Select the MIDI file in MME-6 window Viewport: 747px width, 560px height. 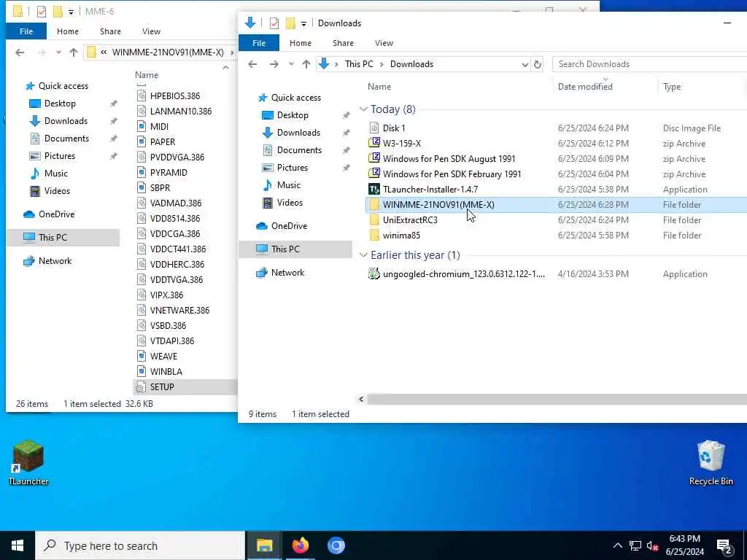click(x=159, y=127)
